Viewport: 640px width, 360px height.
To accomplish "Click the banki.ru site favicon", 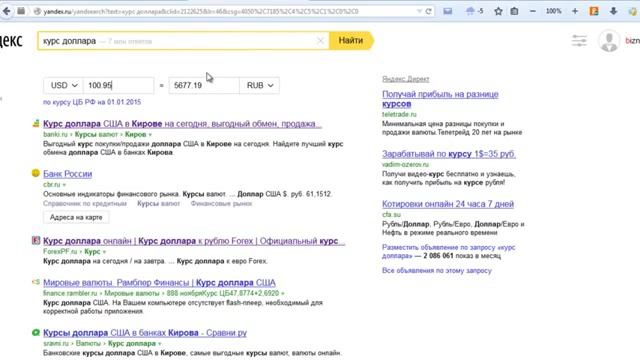I will click(x=36, y=123).
